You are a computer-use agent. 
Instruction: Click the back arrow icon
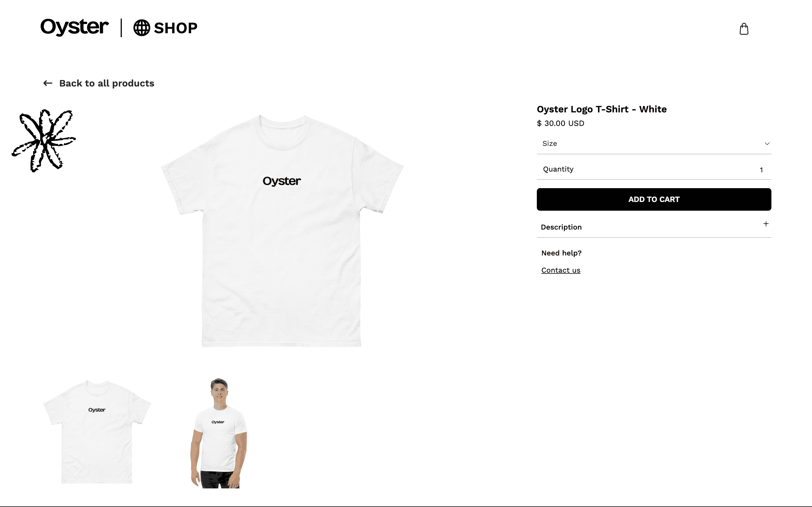(48, 83)
